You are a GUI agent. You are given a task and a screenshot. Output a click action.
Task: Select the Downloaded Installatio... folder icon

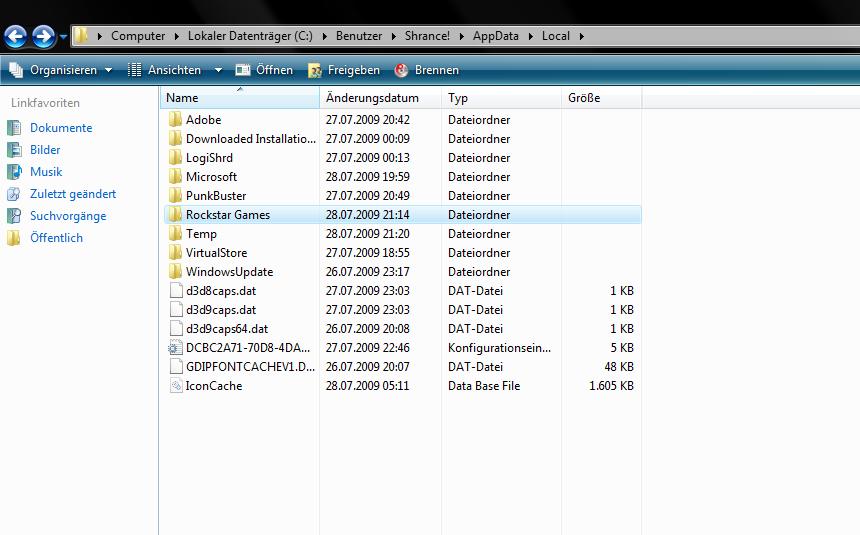(x=176, y=139)
